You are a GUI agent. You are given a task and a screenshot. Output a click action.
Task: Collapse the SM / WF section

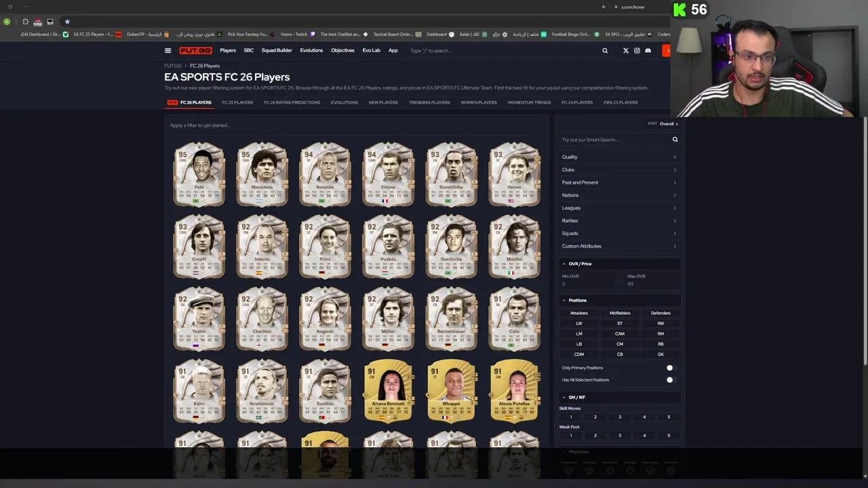tap(619, 397)
